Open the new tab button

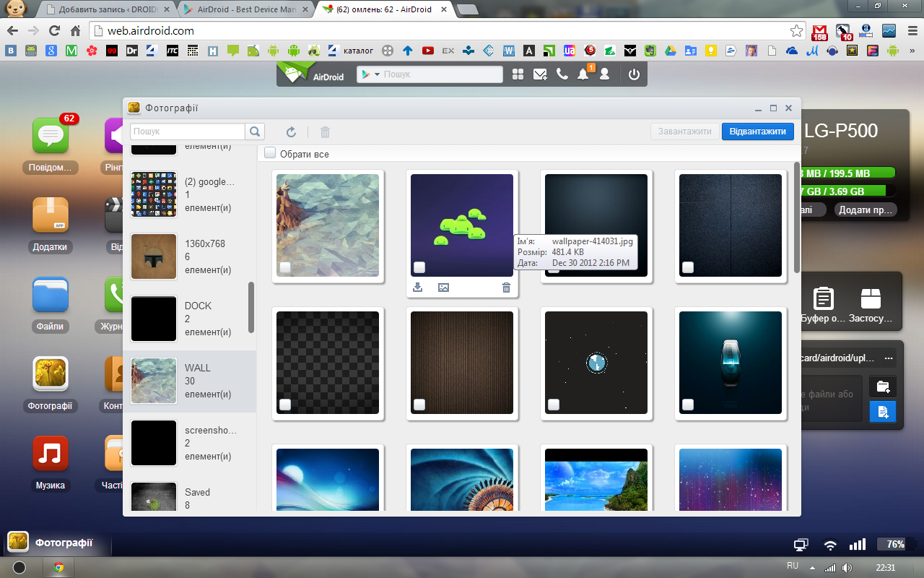pos(468,9)
